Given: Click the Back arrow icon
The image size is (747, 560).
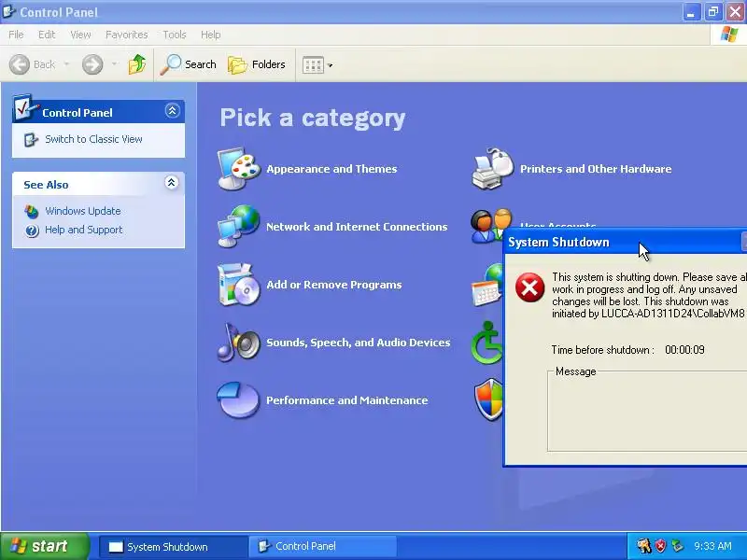Looking at the screenshot, I should click(x=20, y=64).
